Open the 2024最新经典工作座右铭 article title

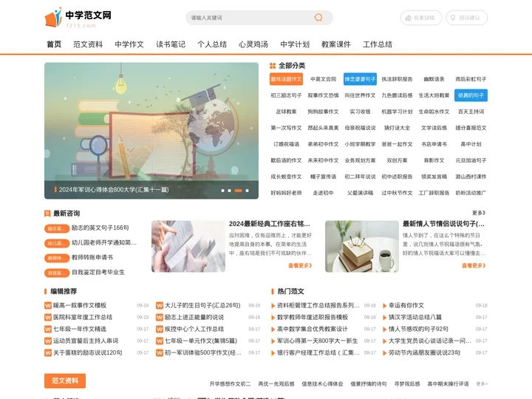tap(270, 224)
